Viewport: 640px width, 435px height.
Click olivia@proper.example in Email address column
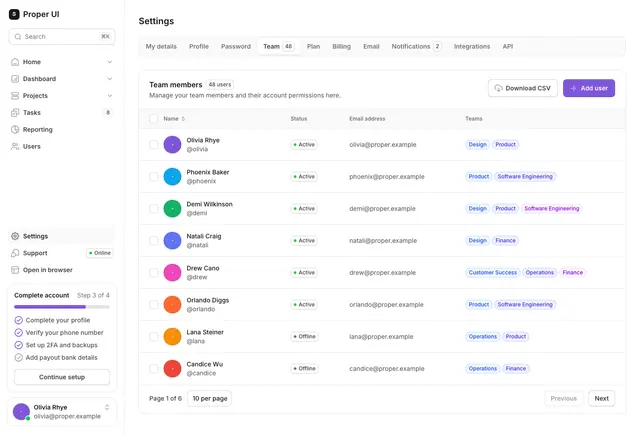click(x=383, y=145)
